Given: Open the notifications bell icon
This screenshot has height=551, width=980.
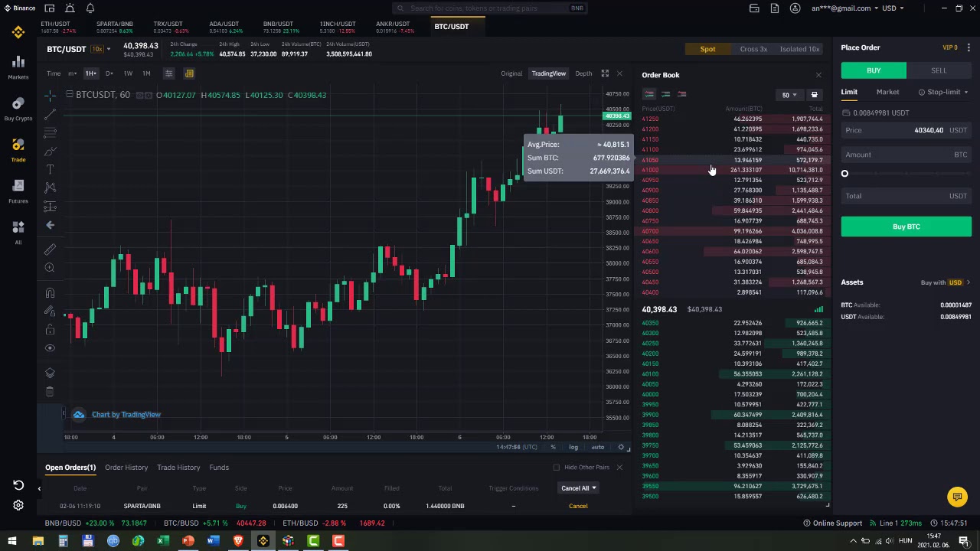Looking at the screenshot, I should pos(90,8).
